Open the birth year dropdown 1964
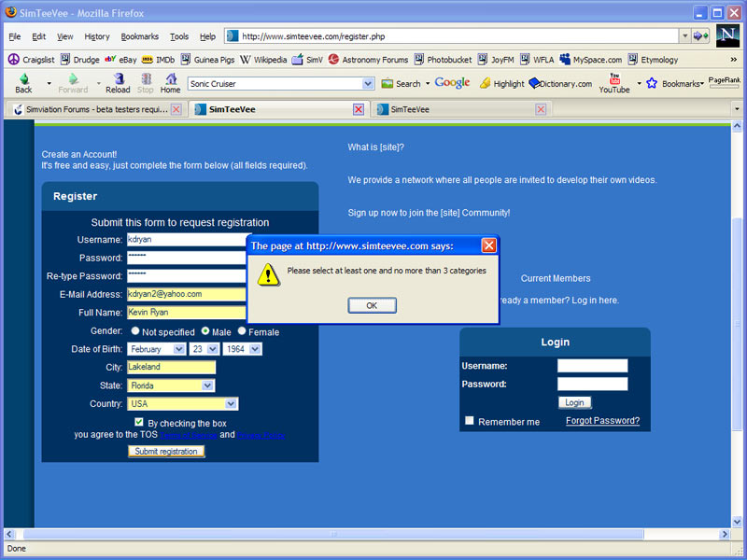Viewport: 747px width, 560px height. [242, 349]
